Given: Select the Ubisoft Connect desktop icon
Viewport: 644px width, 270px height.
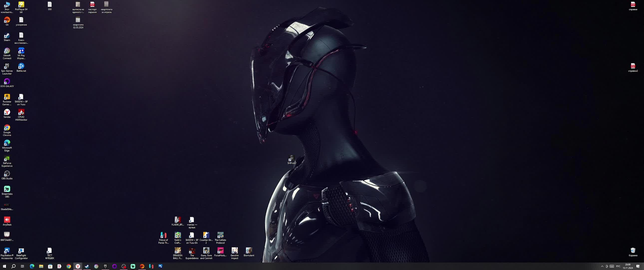Looking at the screenshot, I should 7,53.
